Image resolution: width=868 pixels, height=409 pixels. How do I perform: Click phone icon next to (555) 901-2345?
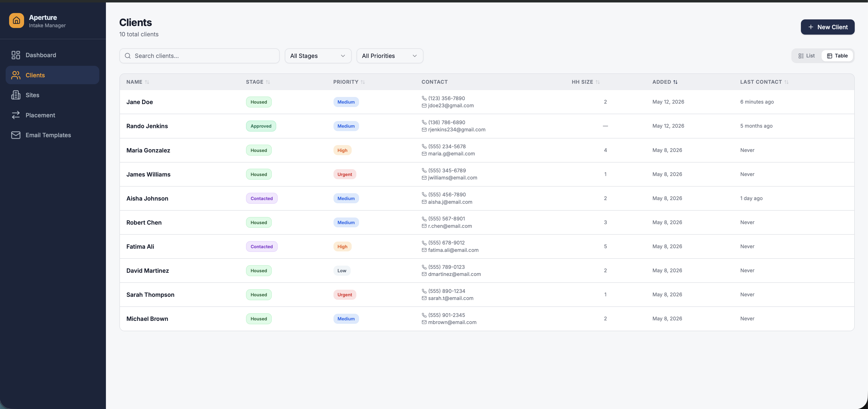424,315
